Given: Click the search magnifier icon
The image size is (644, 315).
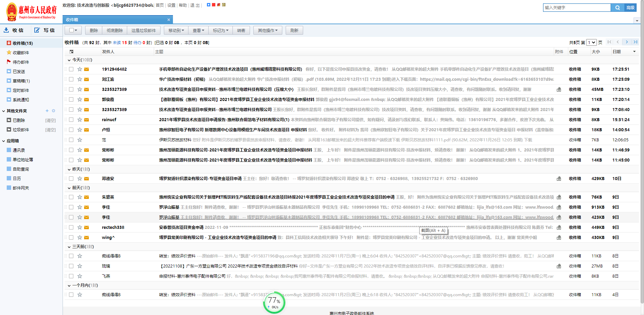Looking at the screenshot, I should (617, 8).
